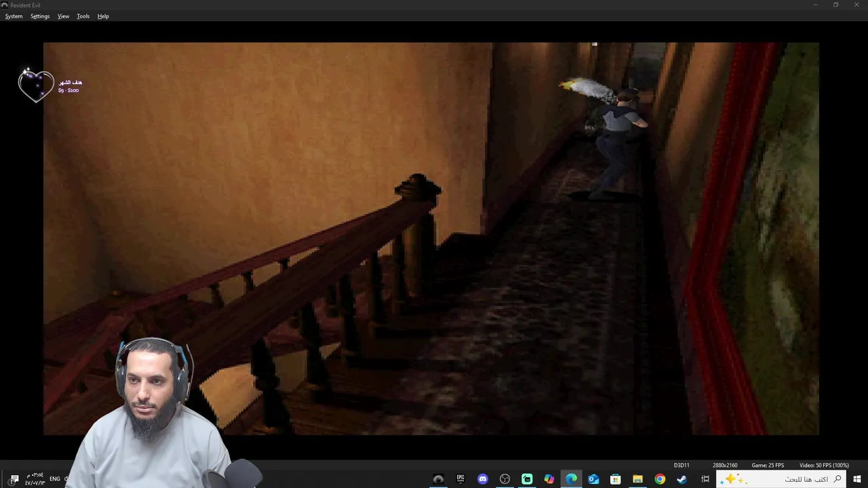Click the D3D11 renderer status text
Screen dimensions: 868x488
tap(682, 465)
